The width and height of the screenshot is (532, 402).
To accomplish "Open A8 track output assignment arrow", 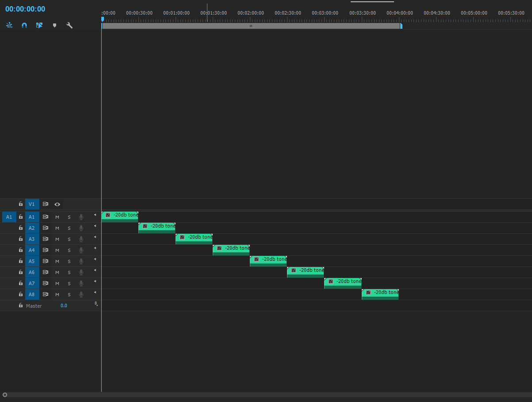I will tap(95, 292).
